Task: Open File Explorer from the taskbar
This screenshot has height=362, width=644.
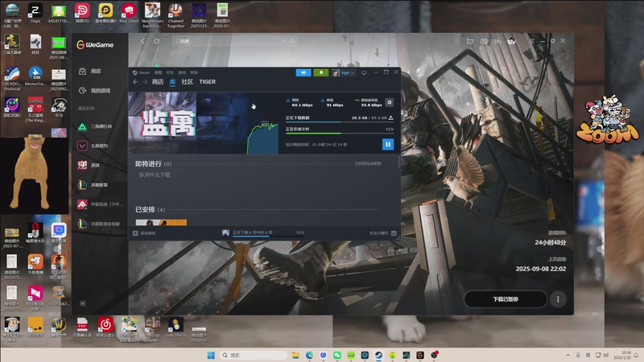Action: pyautogui.click(x=295, y=355)
